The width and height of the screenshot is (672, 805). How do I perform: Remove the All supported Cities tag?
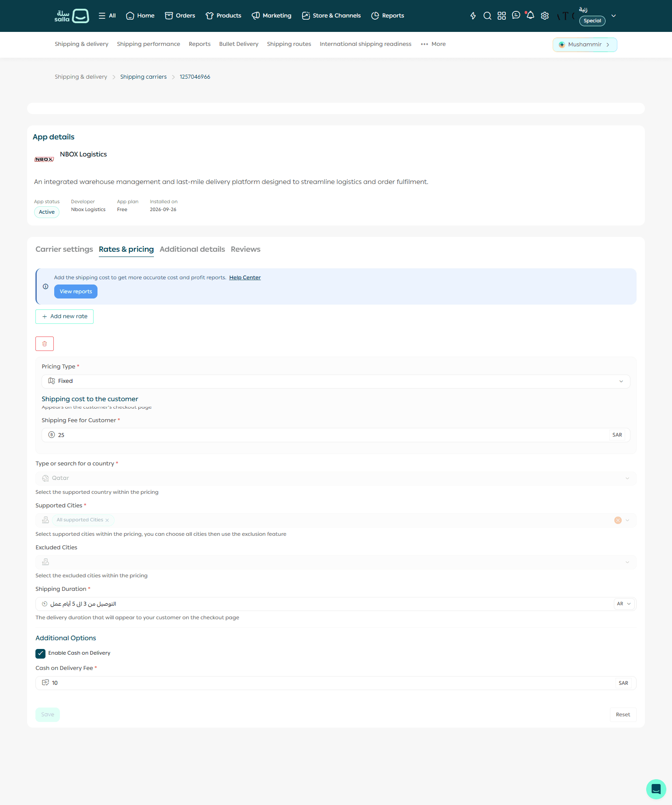[x=107, y=520]
